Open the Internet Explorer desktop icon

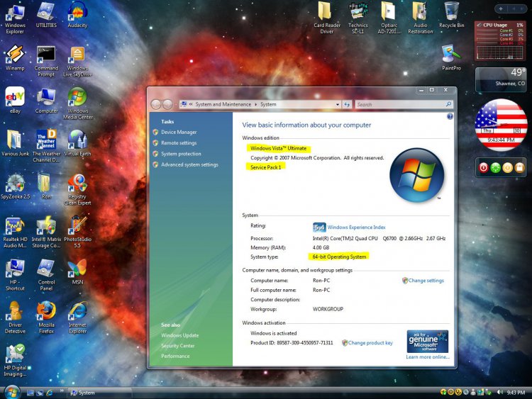77,318
